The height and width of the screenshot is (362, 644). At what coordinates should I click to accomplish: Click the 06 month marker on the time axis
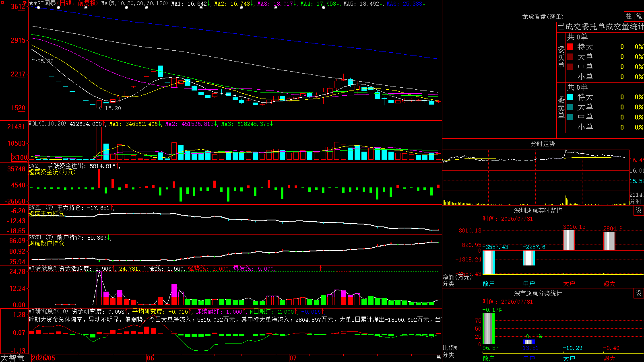pyautogui.click(x=151, y=358)
